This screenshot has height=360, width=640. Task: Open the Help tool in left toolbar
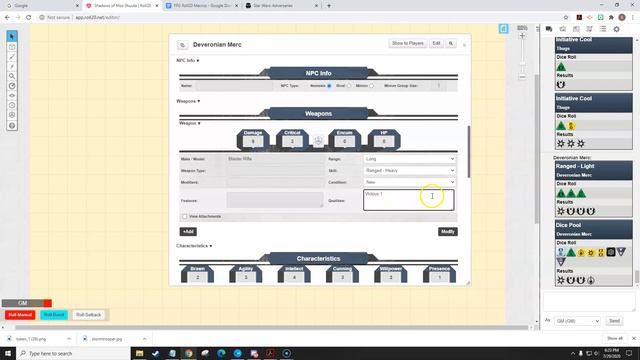[12, 126]
